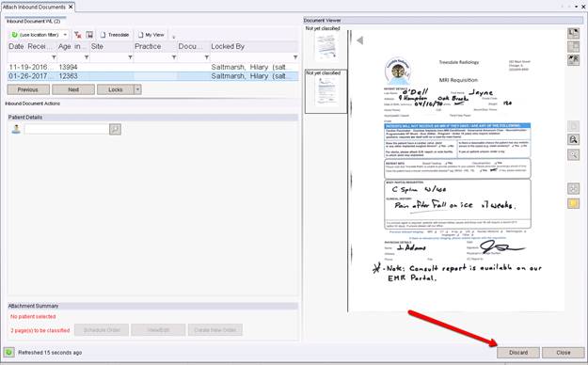
Task: Expand the Locks button dropdown arrow
Action: coord(137,89)
